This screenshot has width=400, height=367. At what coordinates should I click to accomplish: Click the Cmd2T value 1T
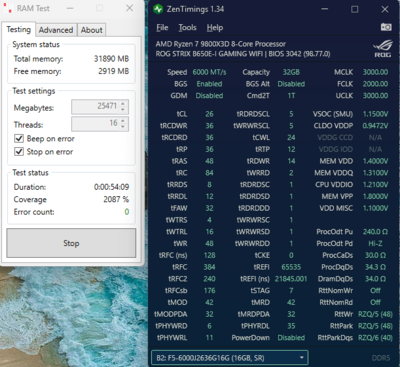(291, 96)
